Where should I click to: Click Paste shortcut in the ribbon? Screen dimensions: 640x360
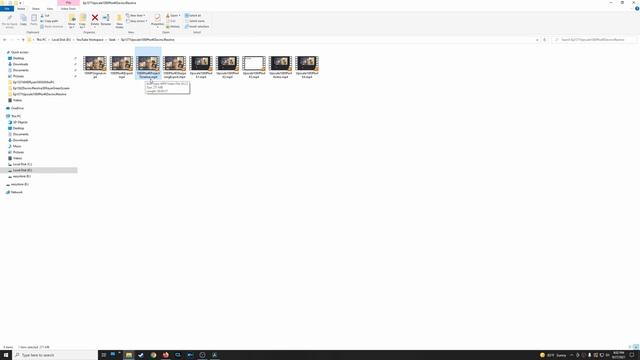(x=52, y=27)
